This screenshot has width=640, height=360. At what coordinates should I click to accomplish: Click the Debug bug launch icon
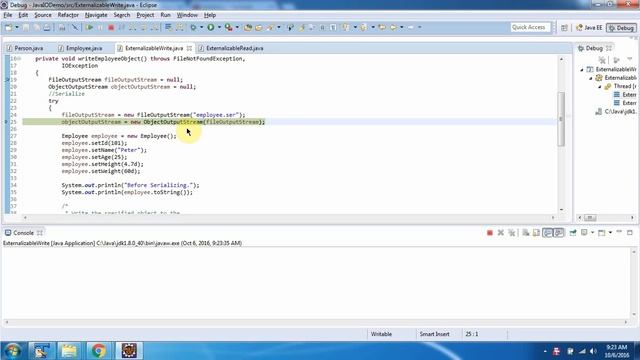pyautogui.click(x=193, y=28)
